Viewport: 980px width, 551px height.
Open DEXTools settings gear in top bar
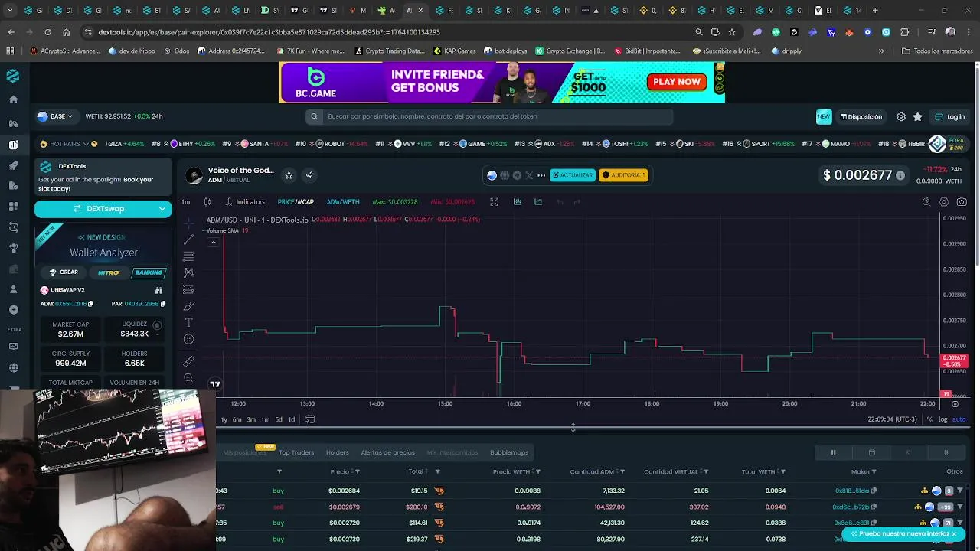901,117
